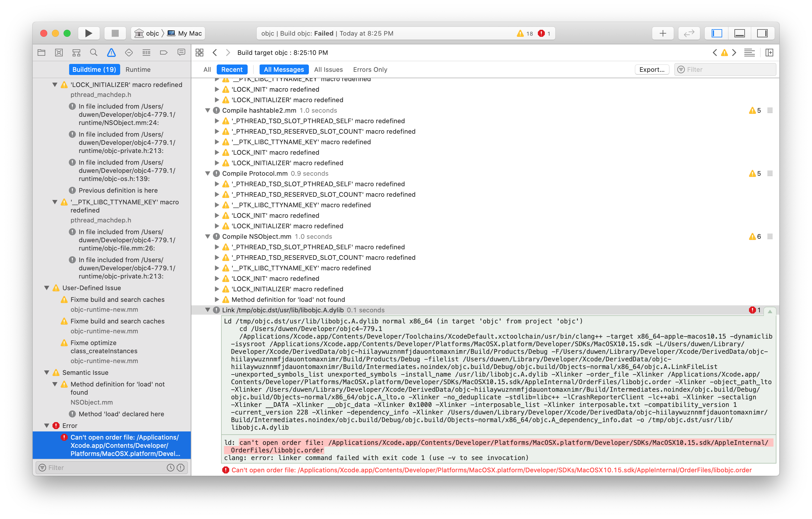This screenshot has width=812, height=519.
Task: Jump to previous issue arrow
Action: coord(715,52)
